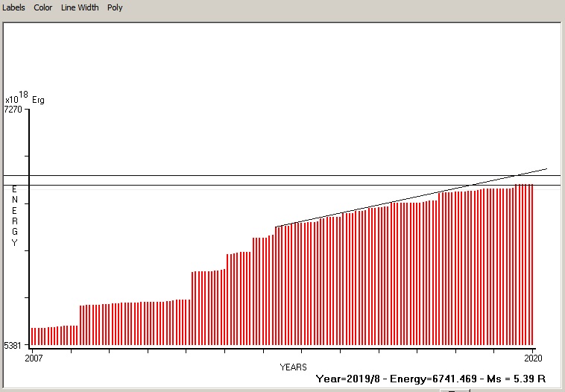This screenshot has height=392, width=565.
Task: Click the Year/Energy/Ms status readout text
Action: 432,379
